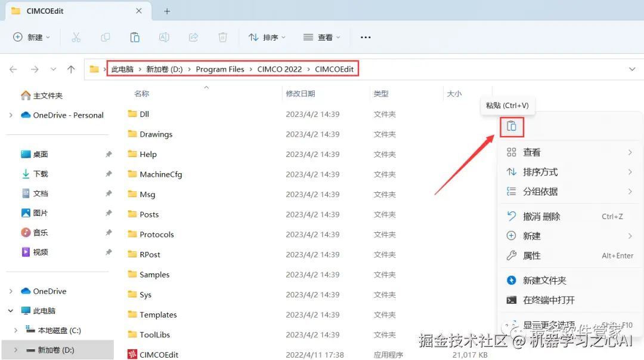Image resolution: width=644 pixels, height=360 pixels.
Task: Select the CIMCOEdit application icon
Action: click(132, 354)
